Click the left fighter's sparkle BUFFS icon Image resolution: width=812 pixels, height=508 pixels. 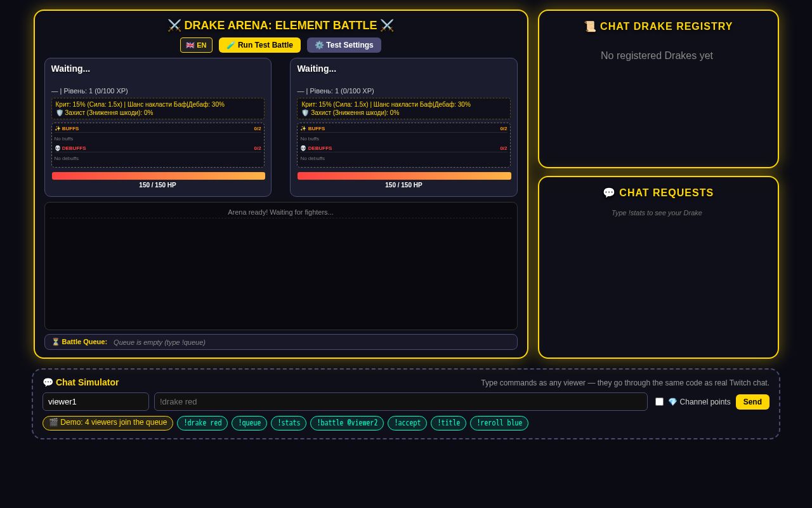(57, 129)
